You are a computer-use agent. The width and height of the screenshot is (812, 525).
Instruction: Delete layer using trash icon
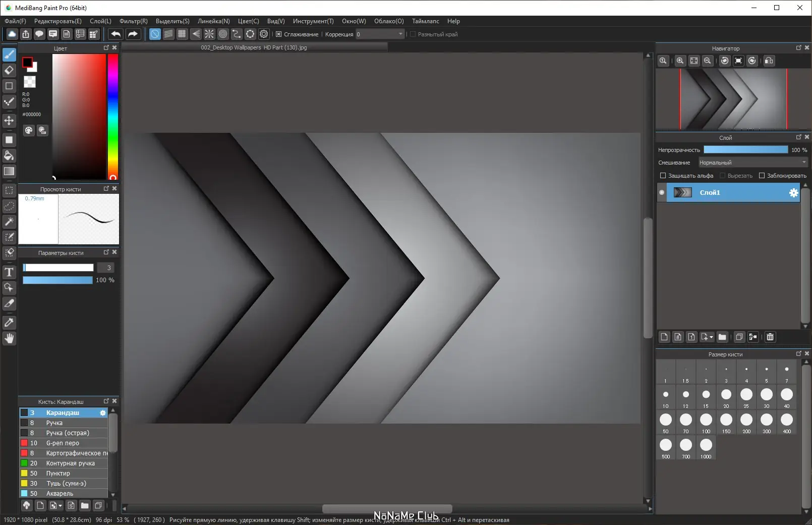point(770,337)
